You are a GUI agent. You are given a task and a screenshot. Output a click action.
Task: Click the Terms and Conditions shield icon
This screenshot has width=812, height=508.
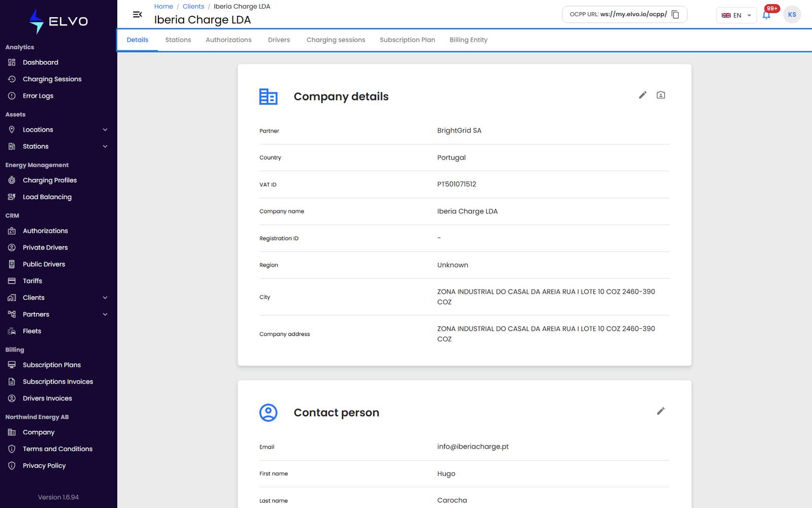point(12,449)
